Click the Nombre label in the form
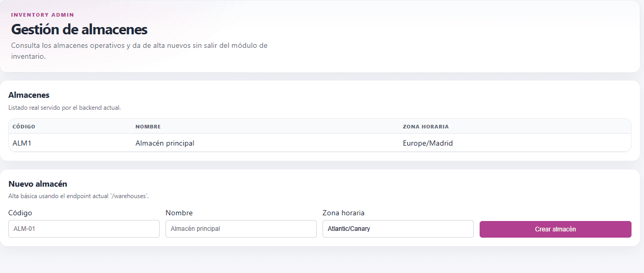This screenshot has height=273, width=644. pos(179,213)
